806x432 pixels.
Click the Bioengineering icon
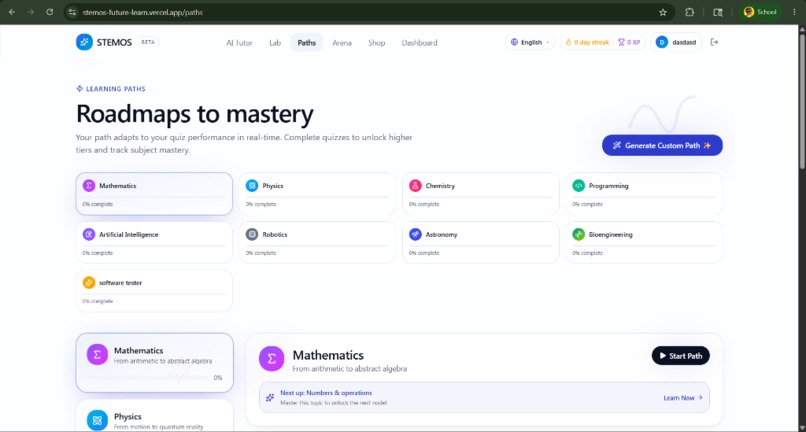coord(578,235)
